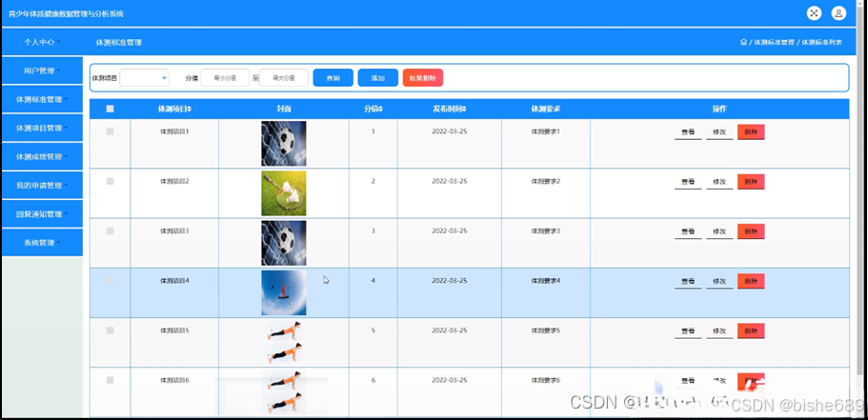Click 查看 for 体测项目1 row
868x420 pixels.
coord(688,132)
